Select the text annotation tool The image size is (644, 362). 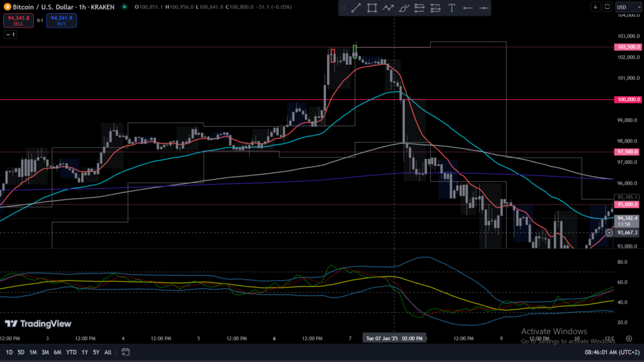(452, 8)
